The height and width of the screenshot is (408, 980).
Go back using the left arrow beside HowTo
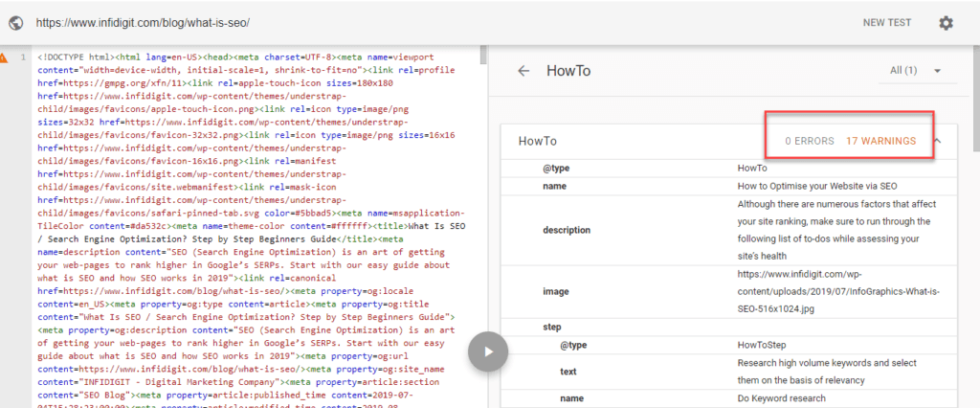523,71
